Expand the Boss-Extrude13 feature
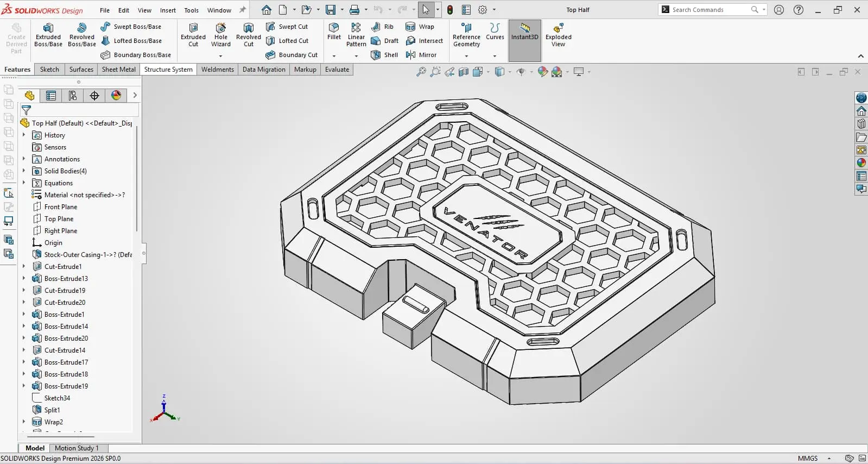868x464 pixels. coord(24,279)
